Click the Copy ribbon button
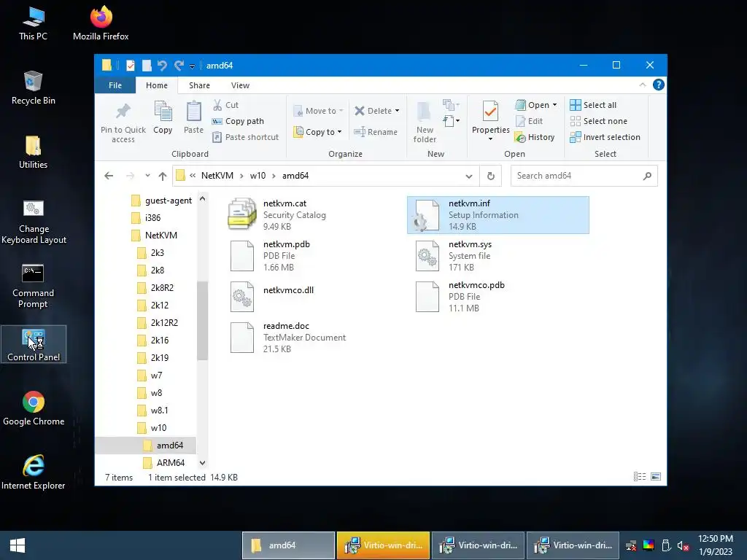This screenshot has height=560, width=747. [163, 117]
